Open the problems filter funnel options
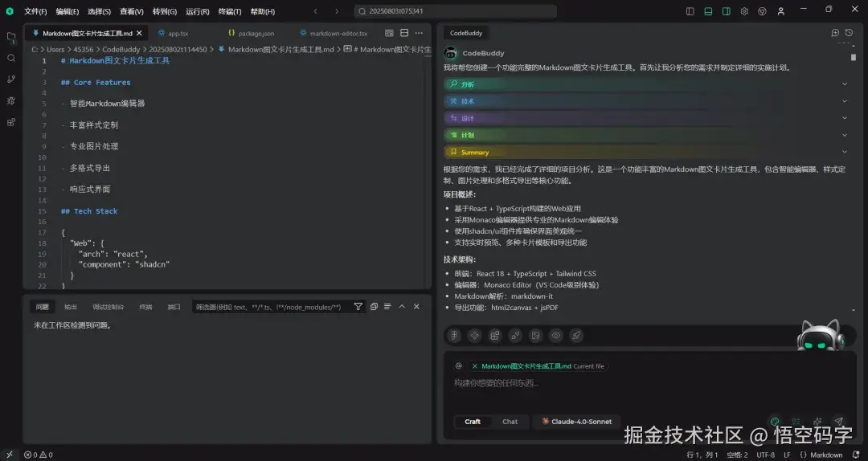Screen dimensions: 868x461 click(358, 307)
